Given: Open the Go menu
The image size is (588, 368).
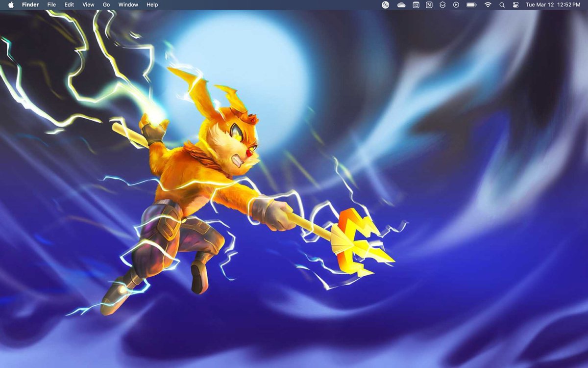Looking at the screenshot, I should point(106,4).
